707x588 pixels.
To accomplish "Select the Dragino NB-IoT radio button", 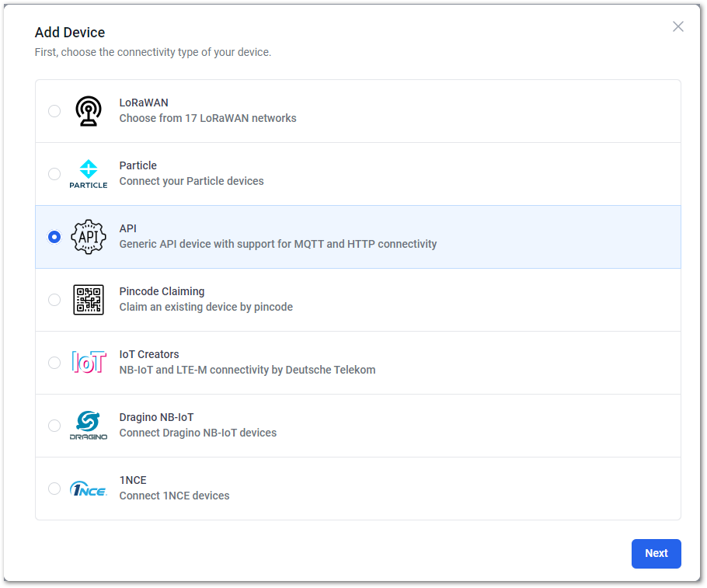I will point(54,425).
